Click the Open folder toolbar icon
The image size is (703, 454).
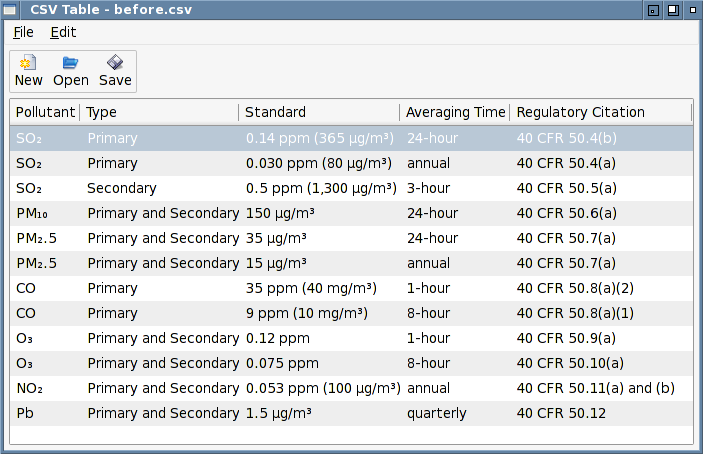tap(71, 70)
